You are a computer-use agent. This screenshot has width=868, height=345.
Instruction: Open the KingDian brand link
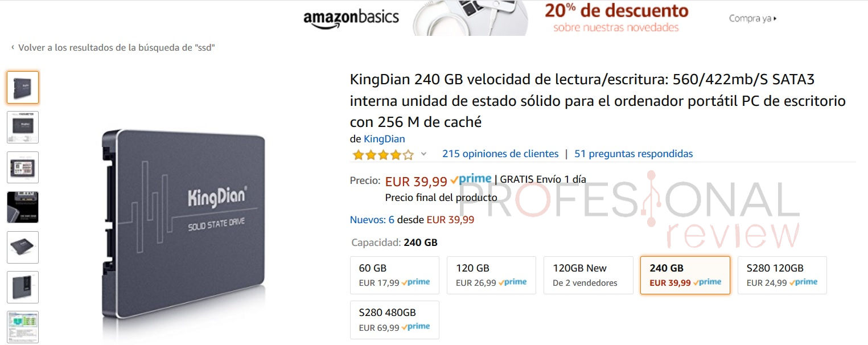384,139
